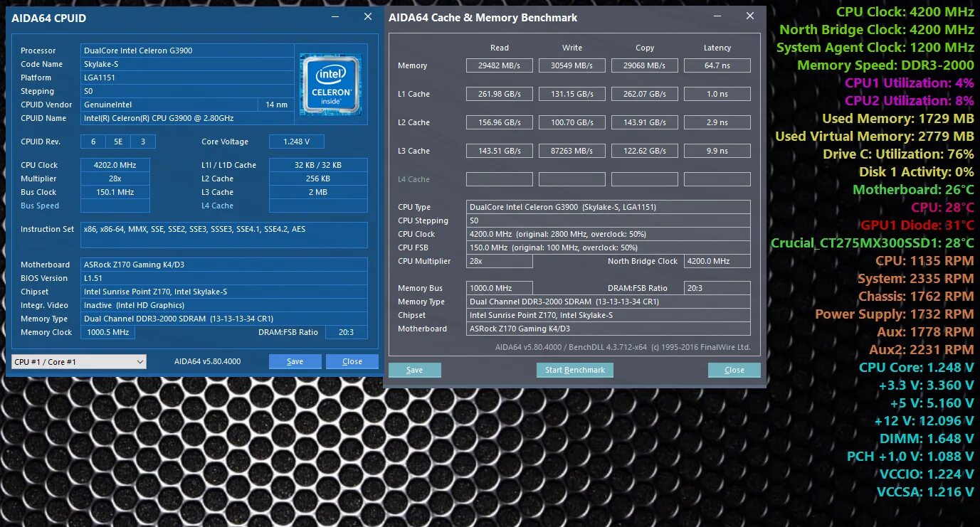
Task: Click L3 Cache value 2 MB
Action: pyautogui.click(x=318, y=192)
